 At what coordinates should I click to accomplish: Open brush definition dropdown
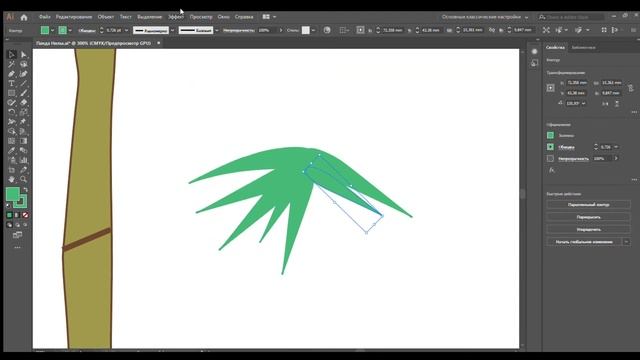click(x=216, y=30)
